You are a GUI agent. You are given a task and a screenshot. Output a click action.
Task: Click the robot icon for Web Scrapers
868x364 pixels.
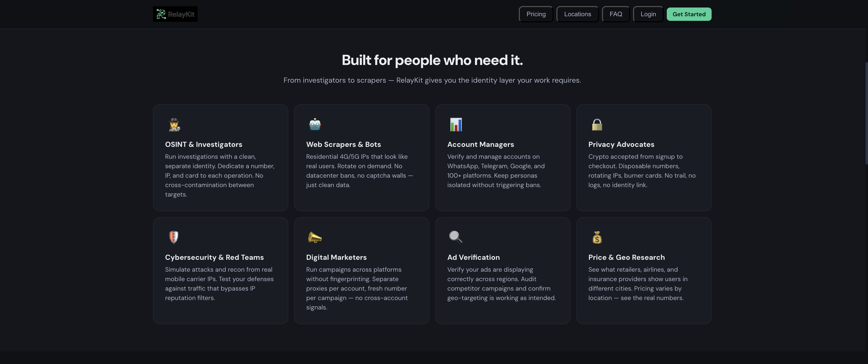click(x=315, y=125)
